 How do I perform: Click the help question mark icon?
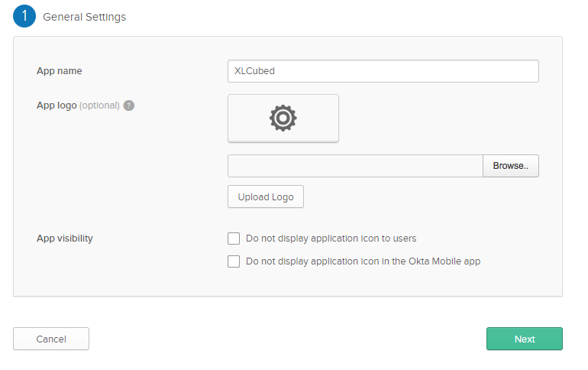pyautogui.click(x=129, y=105)
